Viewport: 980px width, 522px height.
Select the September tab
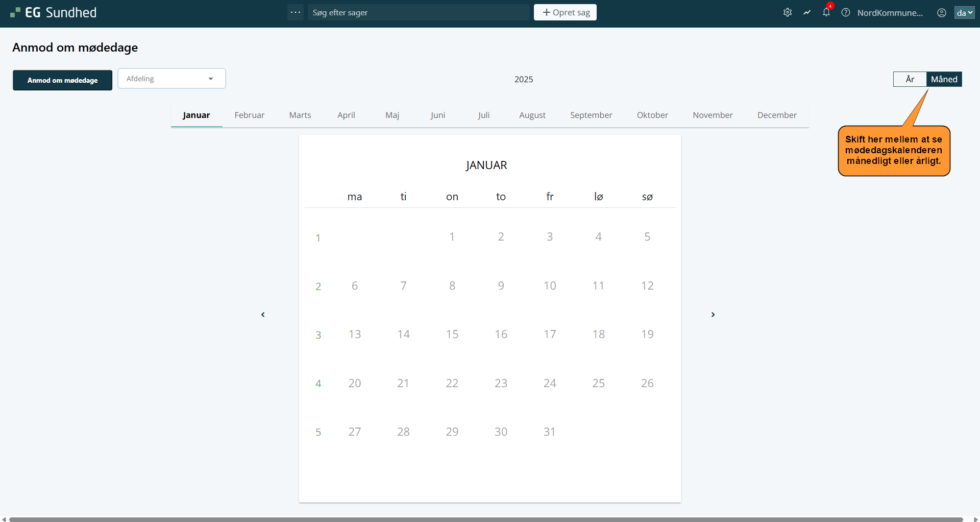[x=591, y=115]
